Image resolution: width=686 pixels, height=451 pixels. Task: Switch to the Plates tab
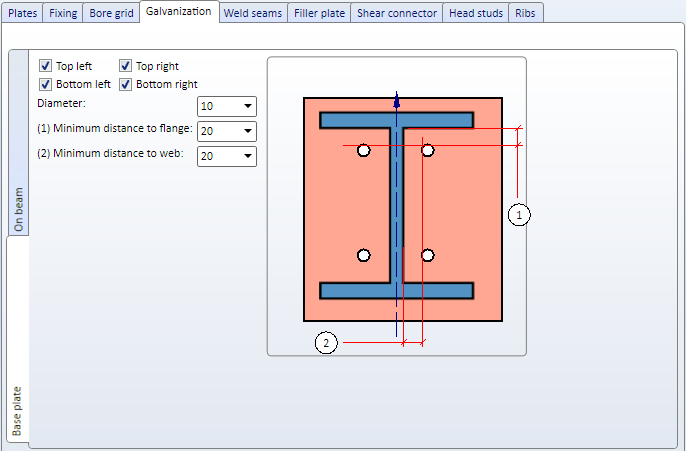click(22, 13)
